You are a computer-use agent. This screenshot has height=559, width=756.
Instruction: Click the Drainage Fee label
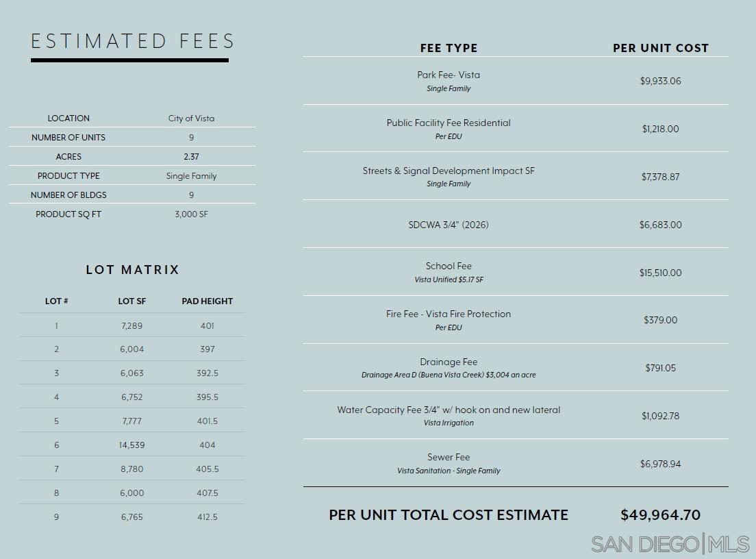click(449, 362)
